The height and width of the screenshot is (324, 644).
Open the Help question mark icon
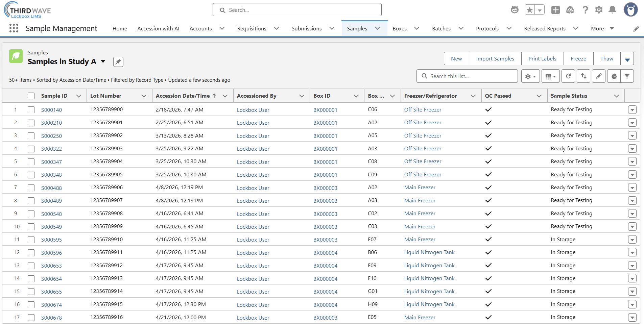click(585, 10)
